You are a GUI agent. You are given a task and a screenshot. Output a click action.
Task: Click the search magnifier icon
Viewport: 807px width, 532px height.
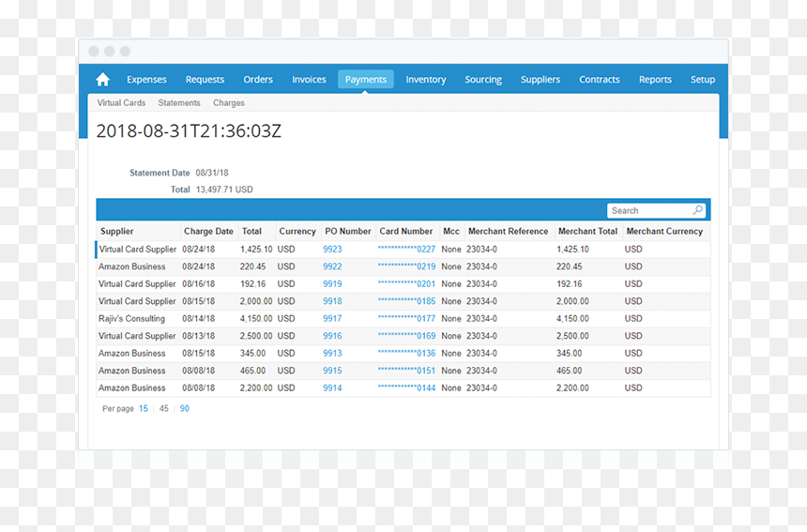coord(697,210)
